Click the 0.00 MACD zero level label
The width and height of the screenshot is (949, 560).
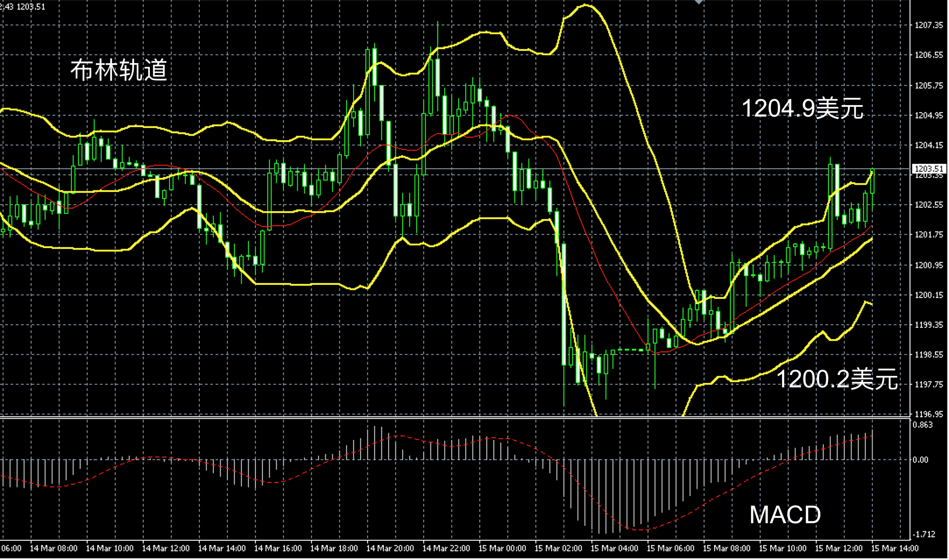coord(920,460)
